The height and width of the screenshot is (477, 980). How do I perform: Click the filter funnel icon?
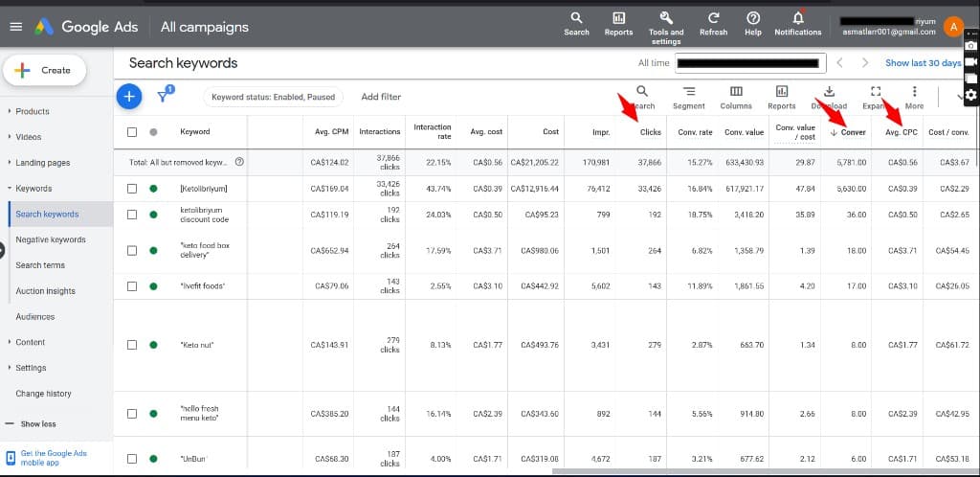pos(164,96)
